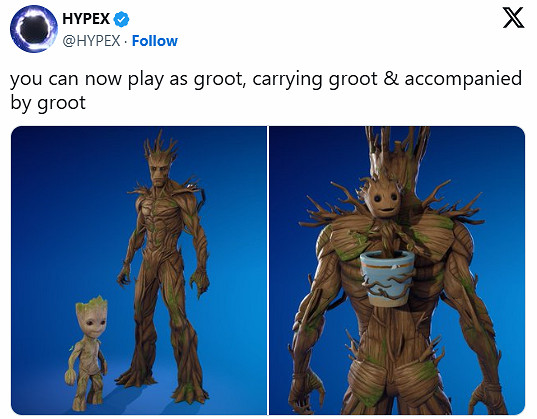
Task: Click the word "accompanied" in the tweet
Action: tap(463, 78)
